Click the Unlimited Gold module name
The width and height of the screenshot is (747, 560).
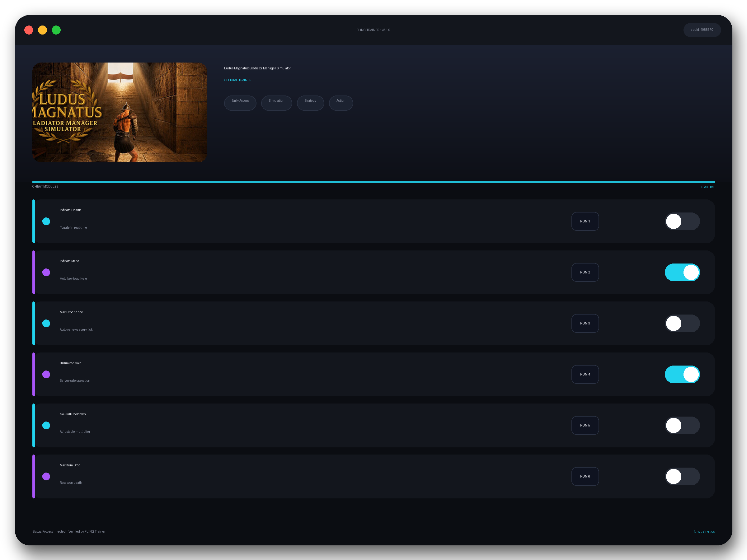click(x=70, y=363)
